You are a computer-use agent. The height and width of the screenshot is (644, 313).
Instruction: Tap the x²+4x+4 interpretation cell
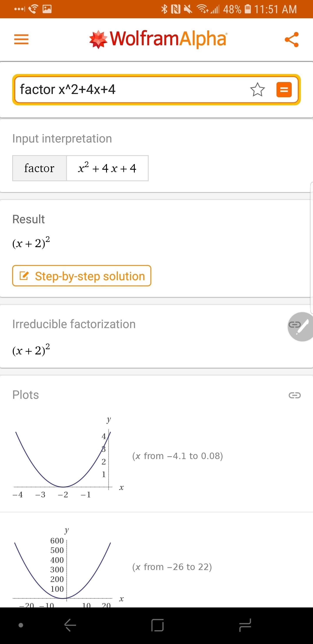point(107,168)
